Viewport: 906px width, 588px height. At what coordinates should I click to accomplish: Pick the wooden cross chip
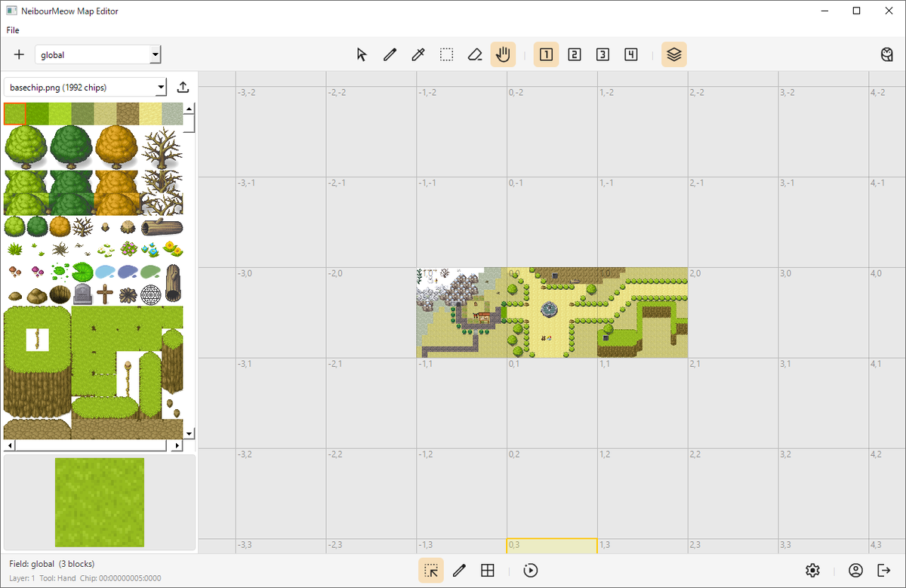click(x=106, y=294)
